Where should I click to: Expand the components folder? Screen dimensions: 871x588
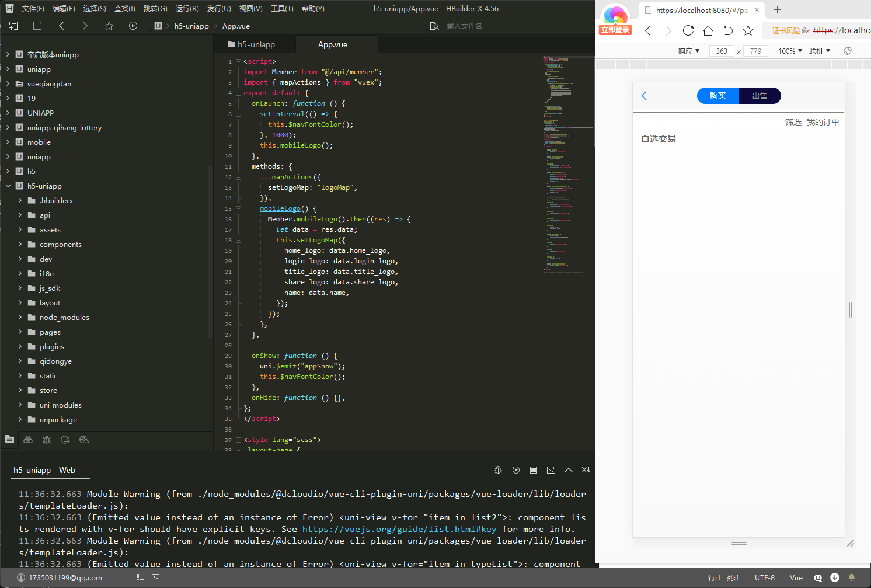tap(20, 245)
